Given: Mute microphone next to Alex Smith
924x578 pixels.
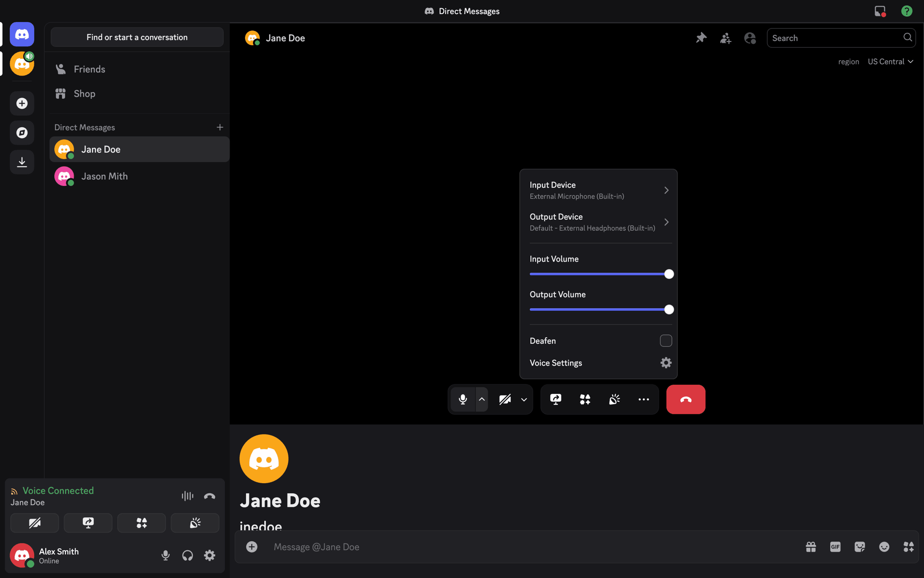Looking at the screenshot, I should pyautogui.click(x=166, y=555).
